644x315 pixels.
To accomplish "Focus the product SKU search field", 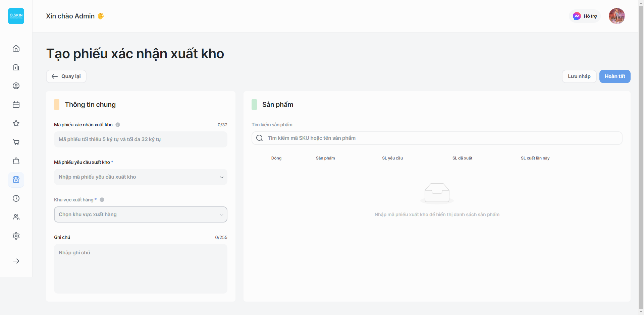I will tap(437, 138).
